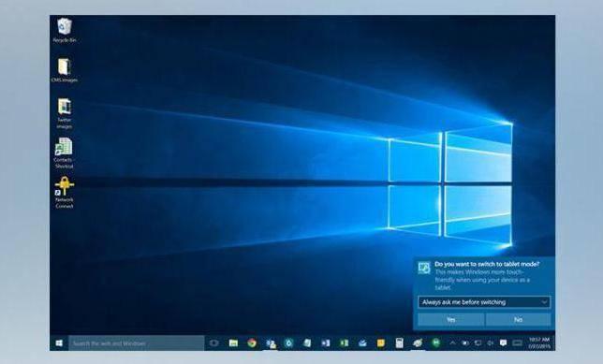Click the taskbar clock and date
This screenshot has height=364, width=603.
538,342
